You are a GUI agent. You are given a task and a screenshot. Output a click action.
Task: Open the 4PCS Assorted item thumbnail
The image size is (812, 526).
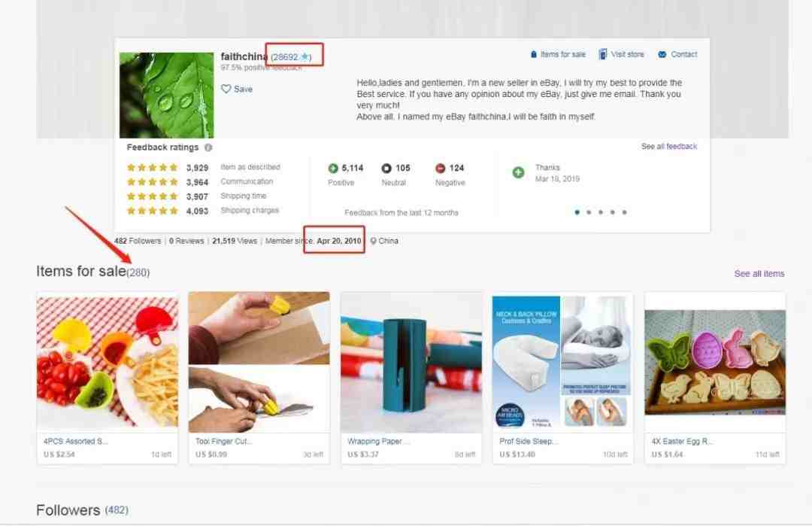[108, 362]
